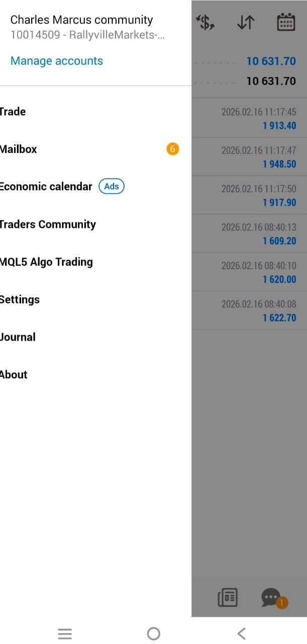Tap the orange Mailbox unread badge
Screen dimensions: 307x644
[172, 149]
